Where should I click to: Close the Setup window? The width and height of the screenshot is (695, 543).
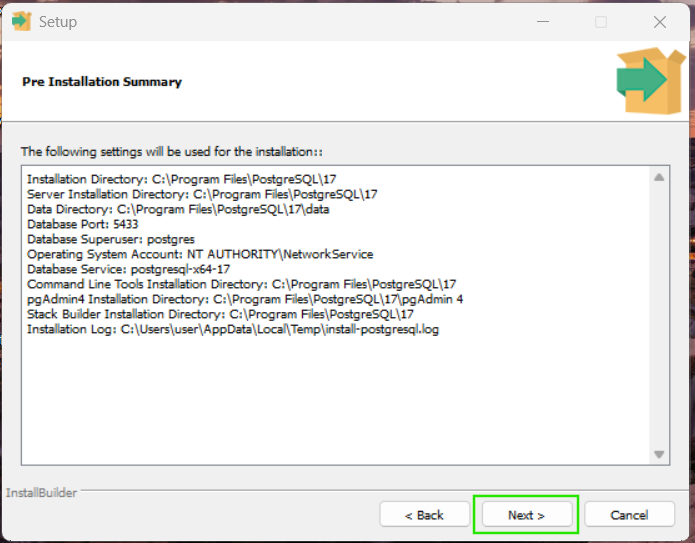(660, 22)
